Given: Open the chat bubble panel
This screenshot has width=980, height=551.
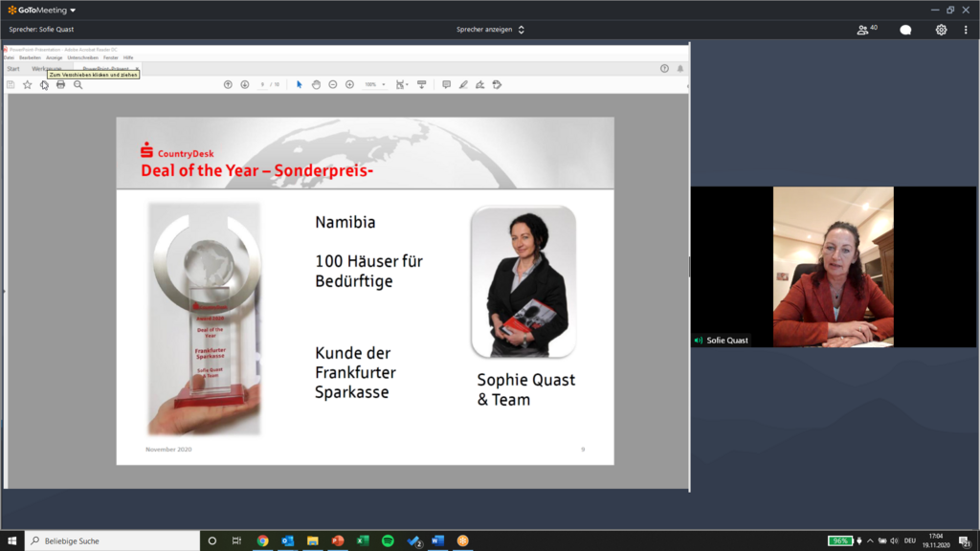Looking at the screenshot, I should tap(905, 30).
